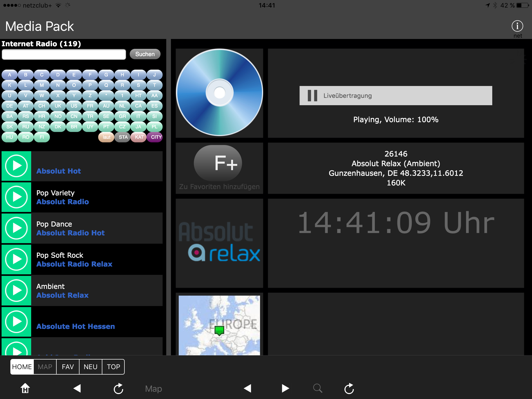Play the Pop Variety Absolut Radio station
This screenshot has height=399, width=532.
tap(16, 197)
